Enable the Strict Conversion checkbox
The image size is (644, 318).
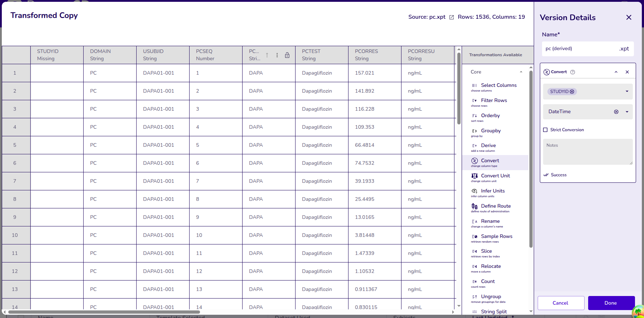click(545, 130)
